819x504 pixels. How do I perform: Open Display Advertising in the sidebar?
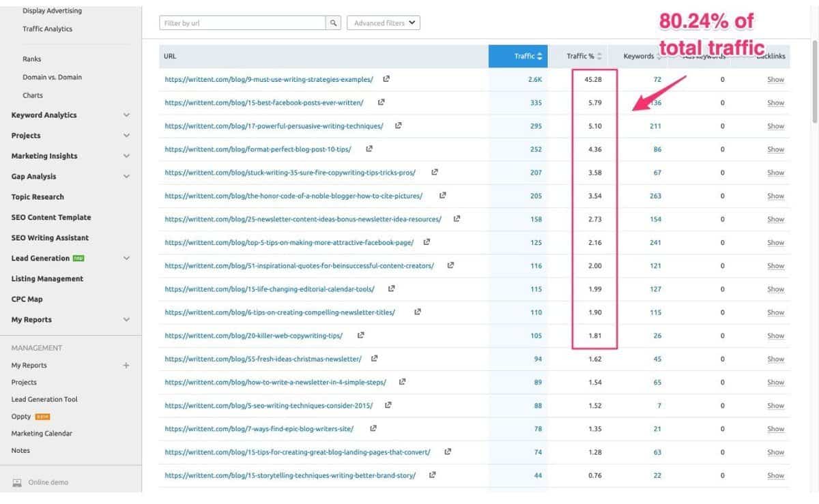(x=52, y=11)
